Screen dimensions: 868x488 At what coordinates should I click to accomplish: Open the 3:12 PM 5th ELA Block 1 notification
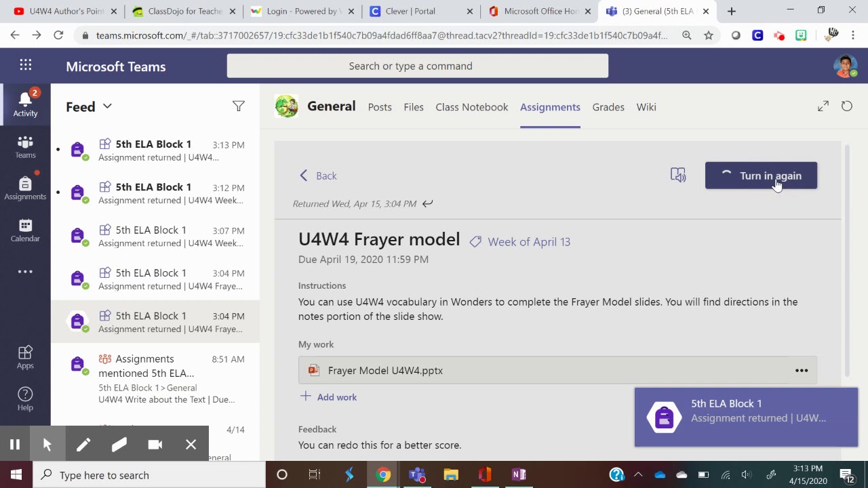[155, 193]
